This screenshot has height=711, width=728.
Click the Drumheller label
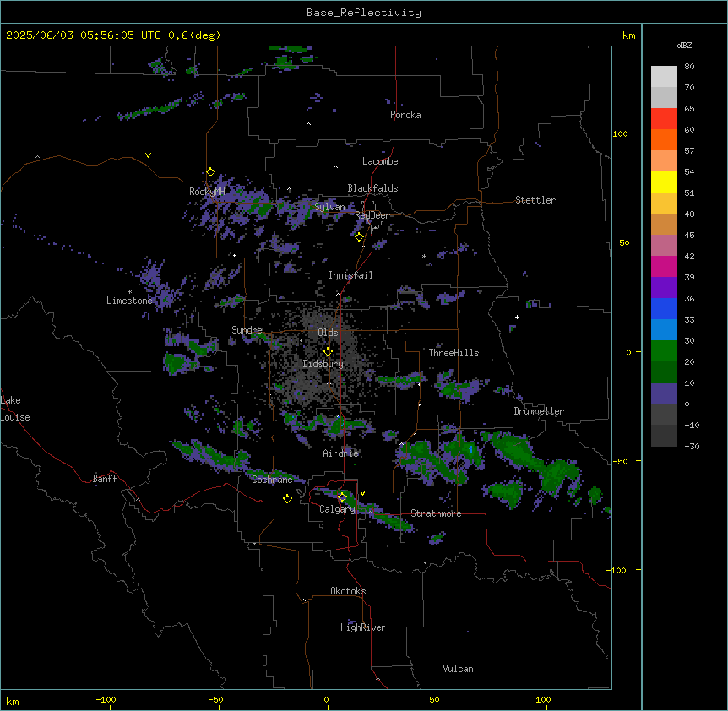coord(539,411)
